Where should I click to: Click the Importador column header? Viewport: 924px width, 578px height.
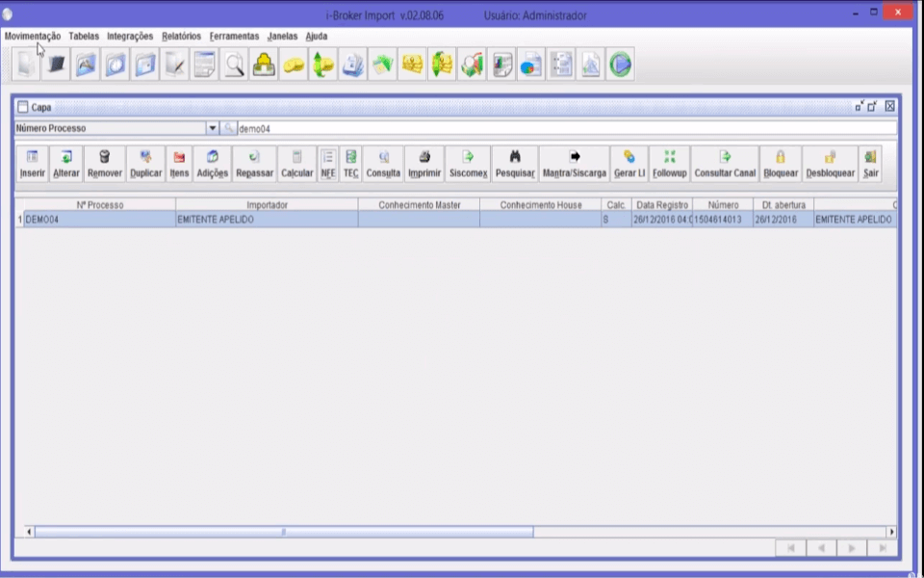[x=267, y=204]
